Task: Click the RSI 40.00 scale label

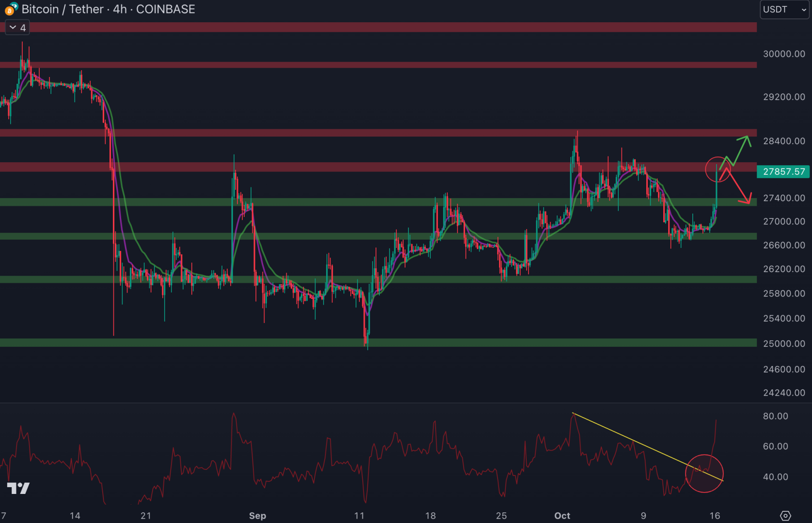Action: coord(776,477)
